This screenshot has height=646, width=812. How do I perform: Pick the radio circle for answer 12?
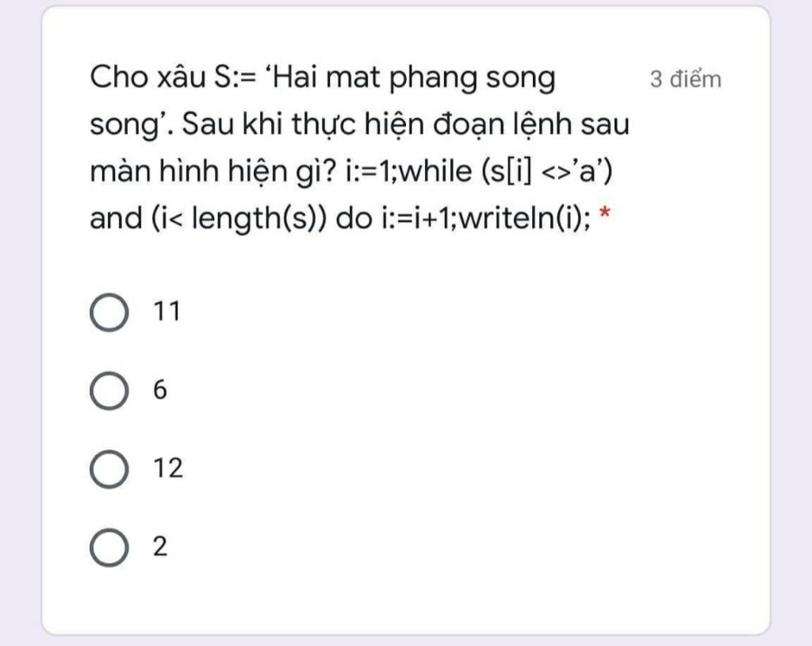coord(109,469)
